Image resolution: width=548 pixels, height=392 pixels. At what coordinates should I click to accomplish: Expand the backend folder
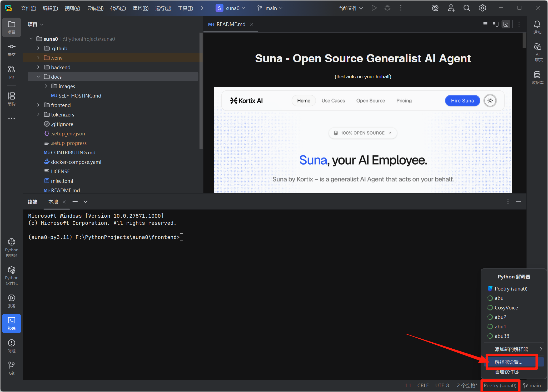[x=38, y=67]
